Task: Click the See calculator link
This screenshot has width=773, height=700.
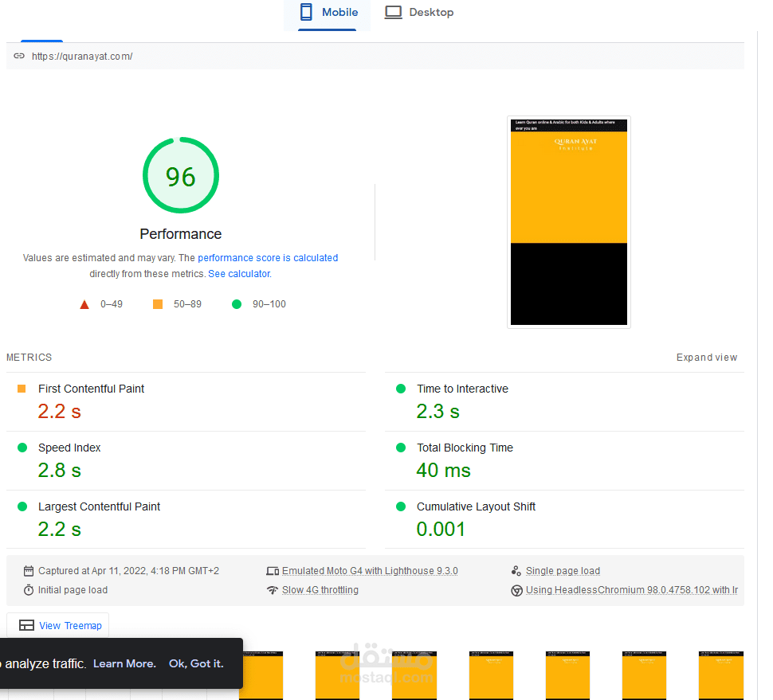Action: pyautogui.click(x=238, y=273)
